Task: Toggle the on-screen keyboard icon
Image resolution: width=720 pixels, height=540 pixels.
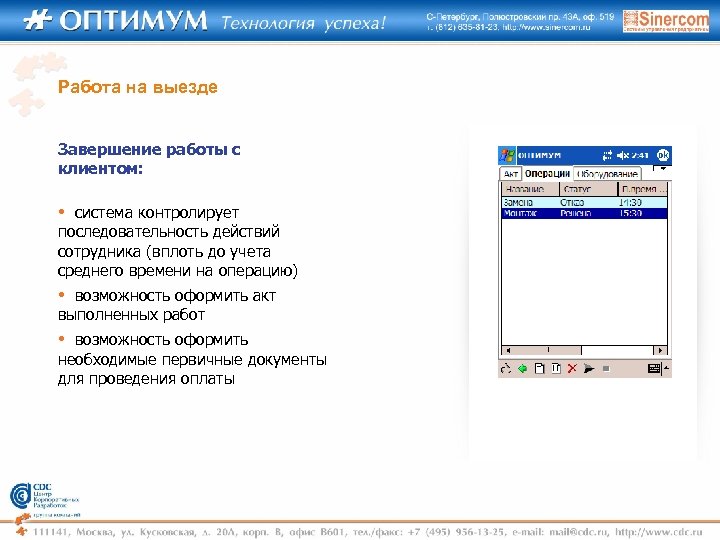Action: [x=653, y=368]
